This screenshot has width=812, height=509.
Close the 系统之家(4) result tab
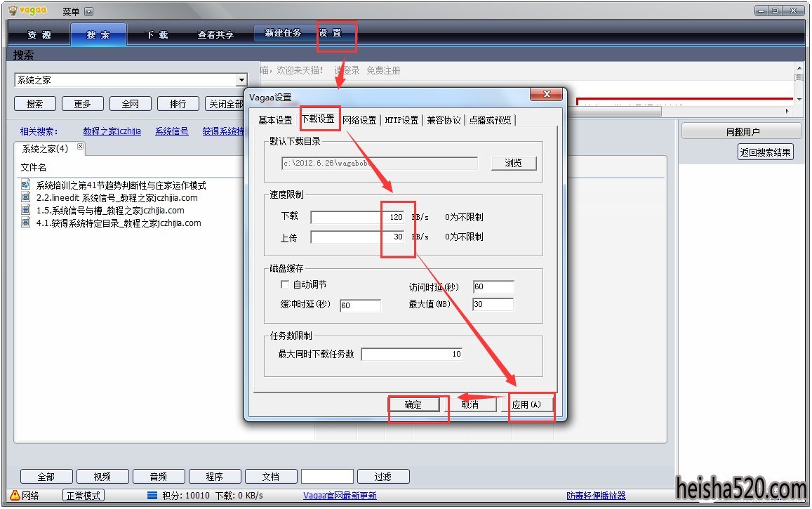pyautogui.click(x=80, y=147)
